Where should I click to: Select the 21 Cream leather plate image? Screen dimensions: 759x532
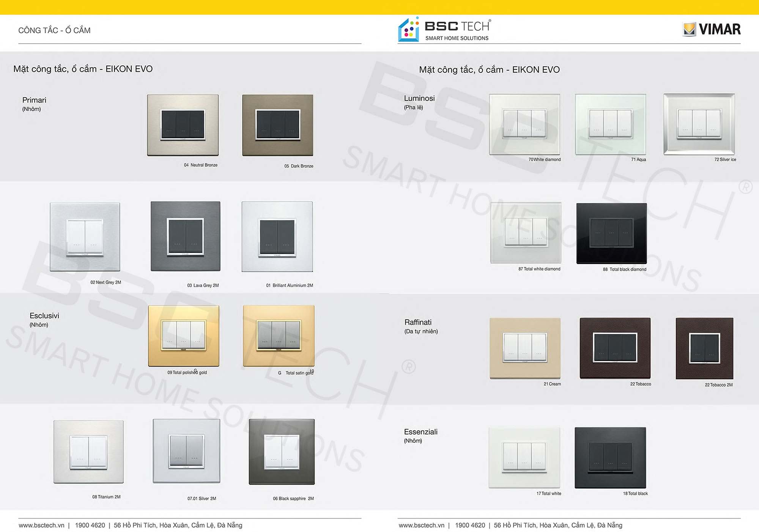point(525,348)
